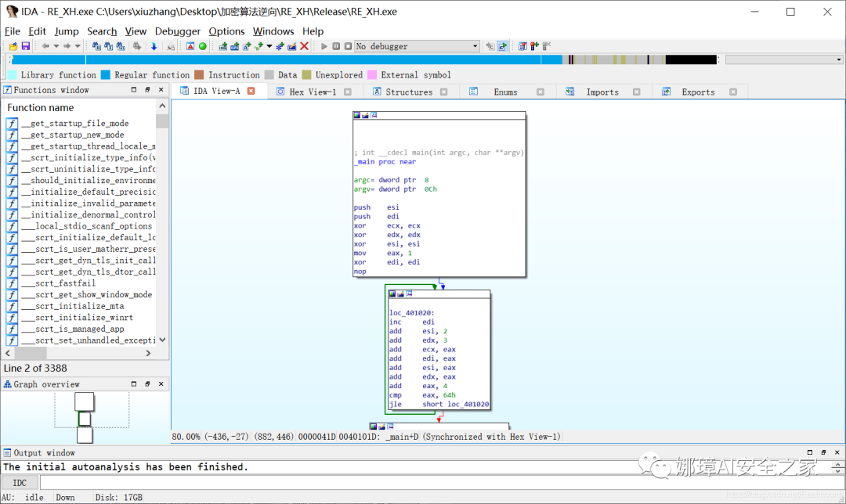Close the Structures tab
The height and width of the screenshot is (504, 846).
[443, 92]
